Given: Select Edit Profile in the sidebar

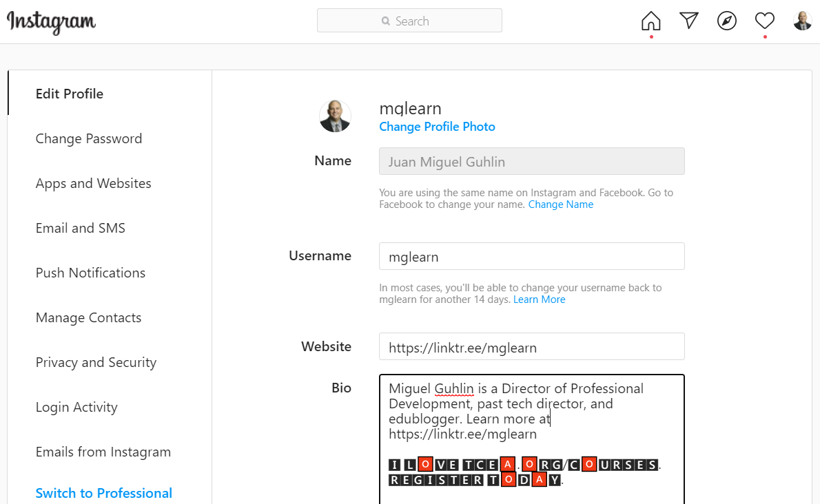Looking at the screenshot, I should (x=70, y=94).
